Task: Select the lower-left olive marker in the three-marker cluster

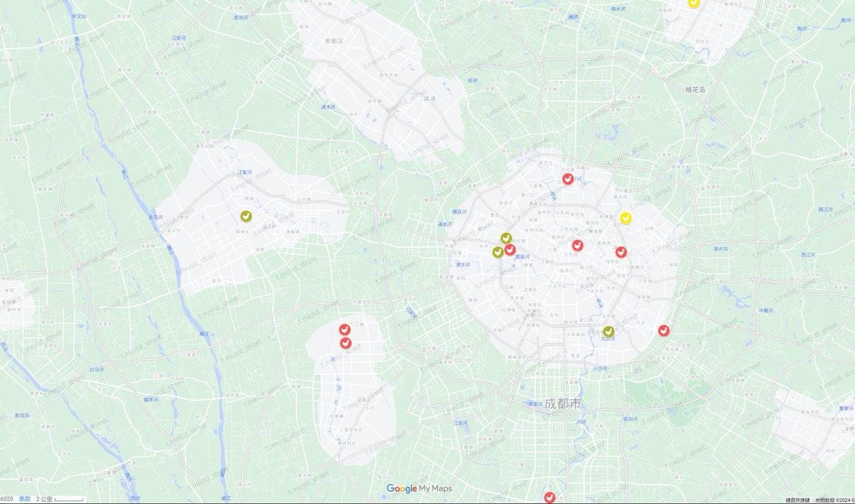Action: [497, 251]
